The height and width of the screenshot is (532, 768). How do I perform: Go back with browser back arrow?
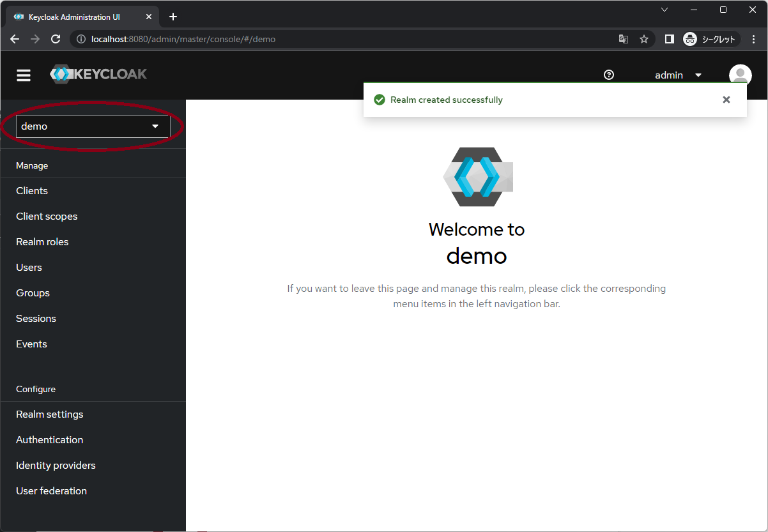(x=15, y=39)
